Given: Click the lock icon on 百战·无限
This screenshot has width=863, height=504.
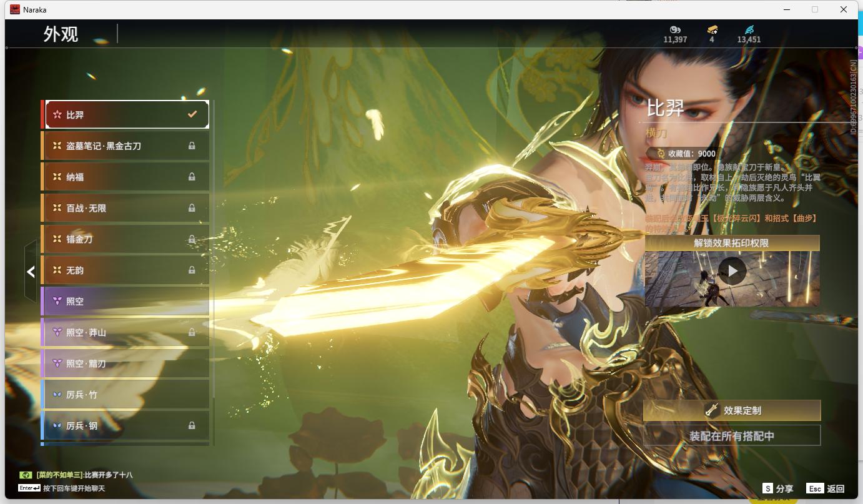Looking at the screenshot, I should (192, 208).
